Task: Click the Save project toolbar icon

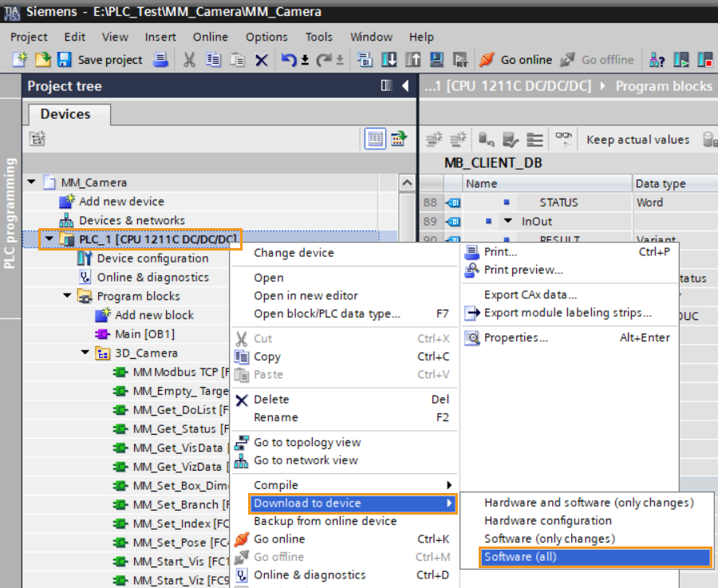Action: (64, 60)
